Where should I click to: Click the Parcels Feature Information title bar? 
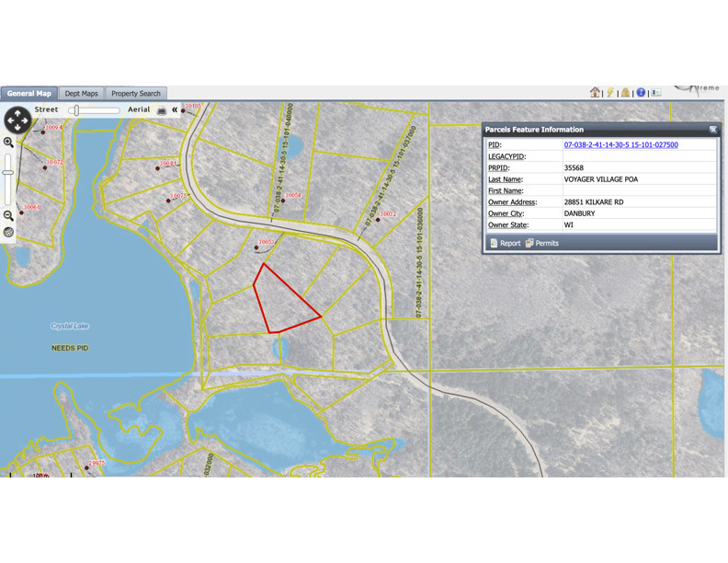point(601,130)
